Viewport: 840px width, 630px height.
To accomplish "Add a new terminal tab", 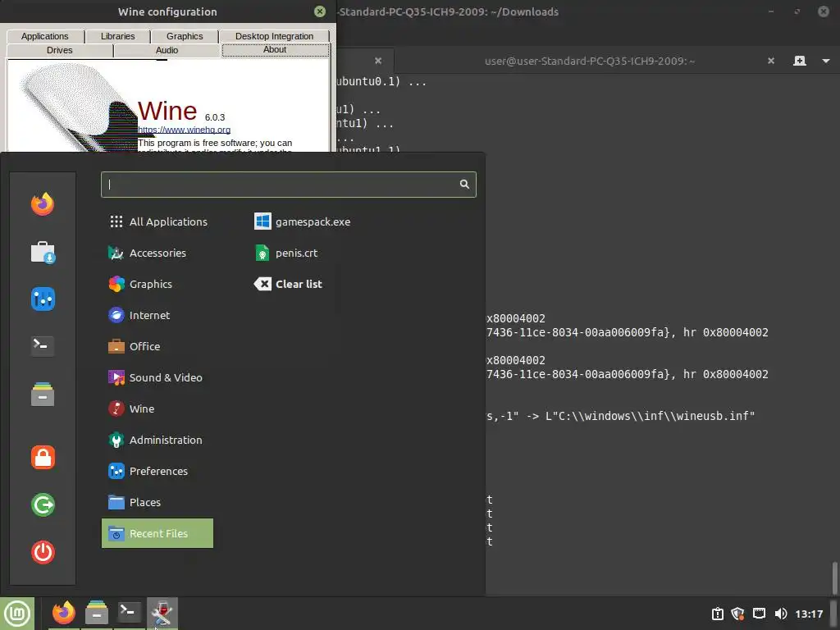I will pos(799,61).
